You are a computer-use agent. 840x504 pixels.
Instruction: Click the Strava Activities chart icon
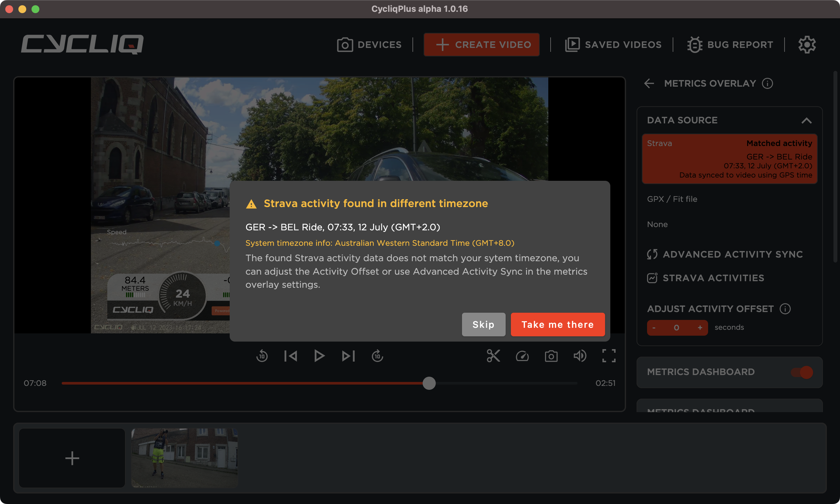652,278
